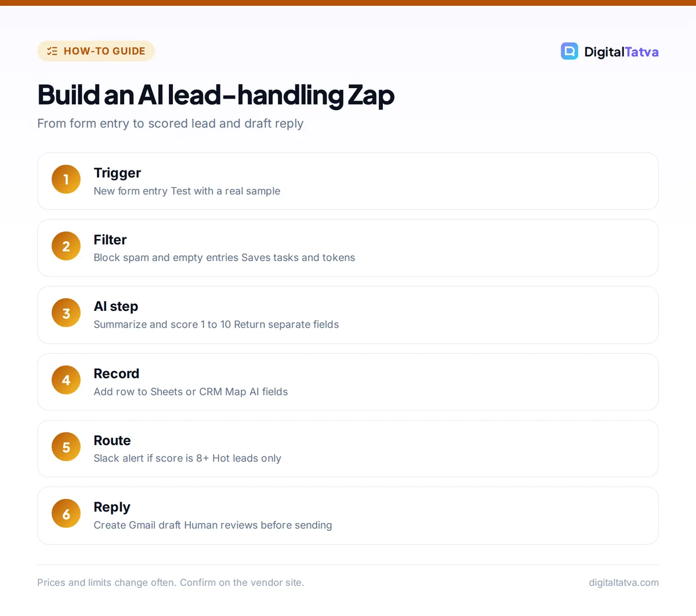Click "Summarize and score 1 to 10 Return separate fields"
The image size is (696, 616).
pyautogui.click(x=216, y=324)
